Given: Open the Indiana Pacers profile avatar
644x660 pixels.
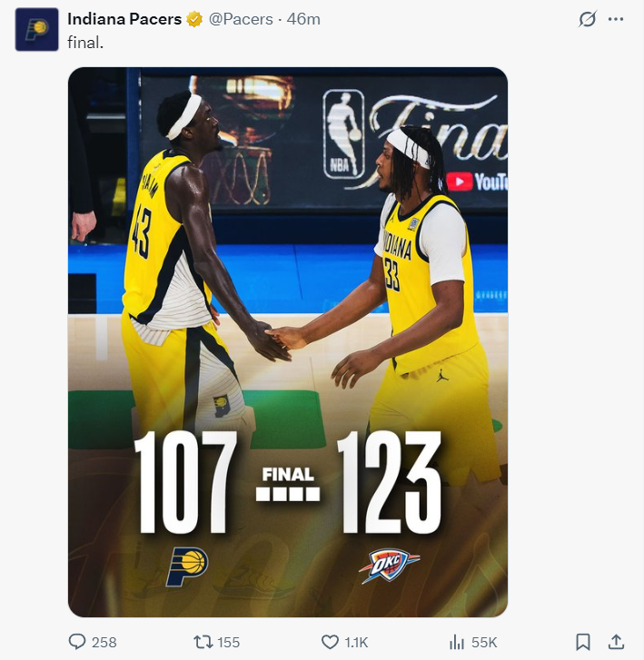Looking at the screenshot, I should coord(37,29).
